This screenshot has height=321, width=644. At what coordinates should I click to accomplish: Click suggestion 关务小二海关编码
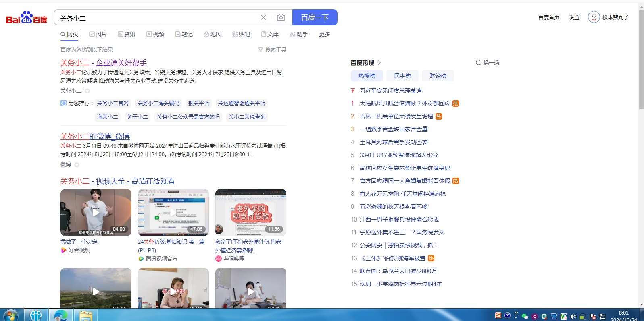pos(158,103)
